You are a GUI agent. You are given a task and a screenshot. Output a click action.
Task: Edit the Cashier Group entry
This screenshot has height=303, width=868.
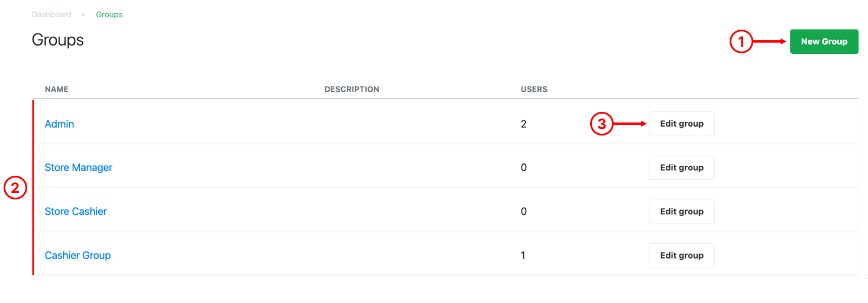682,255
